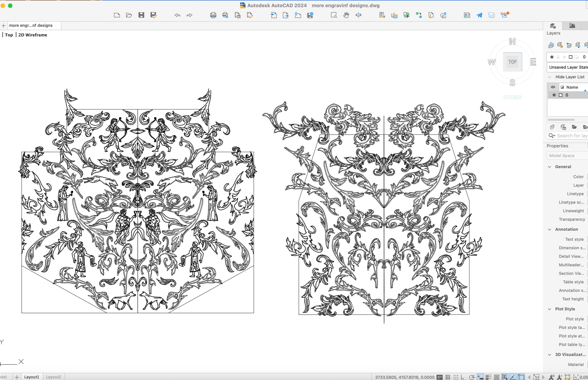The width and height of the screenshot is (588, 380).
Task: Click the Undo arrow
Action: click(x=177, y=15)
